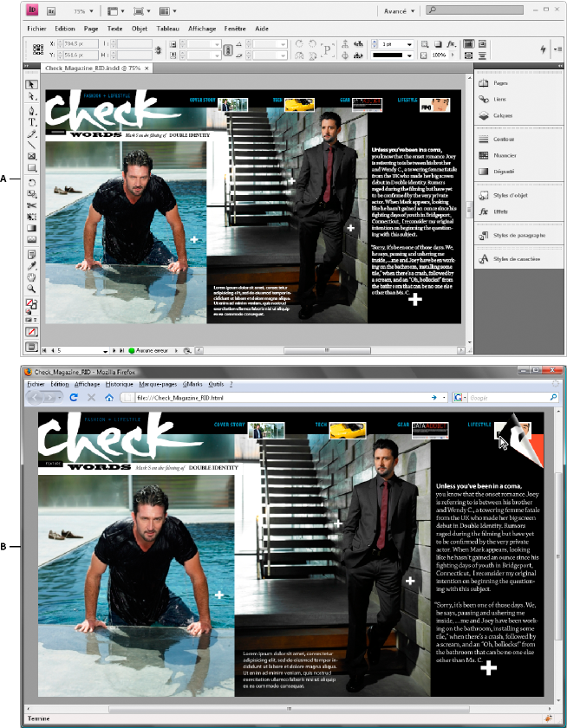Select the Eyedropper tool
The width and height of the screenshot is (567, 728).
31,266
